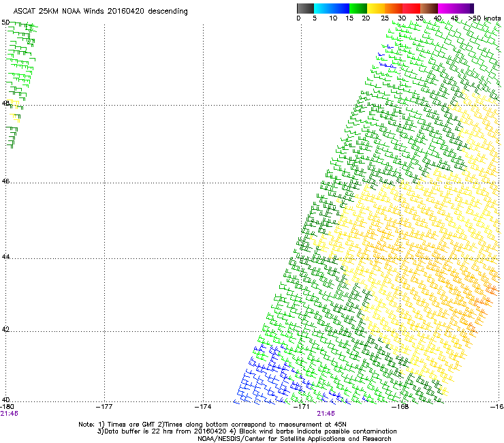Click the green 15-20 knots color bar segment
The height and width of the screenshot is (443, 504).
(358, 8)
